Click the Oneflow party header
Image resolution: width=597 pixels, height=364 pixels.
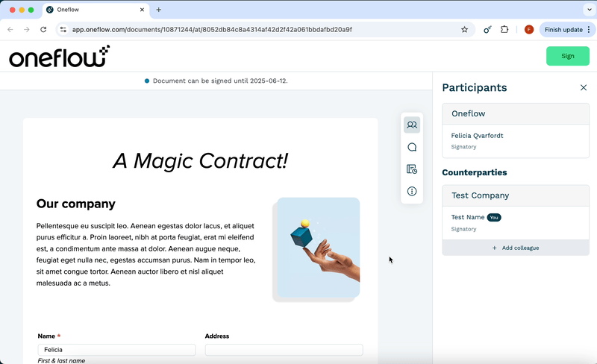(x=516, y=113)
